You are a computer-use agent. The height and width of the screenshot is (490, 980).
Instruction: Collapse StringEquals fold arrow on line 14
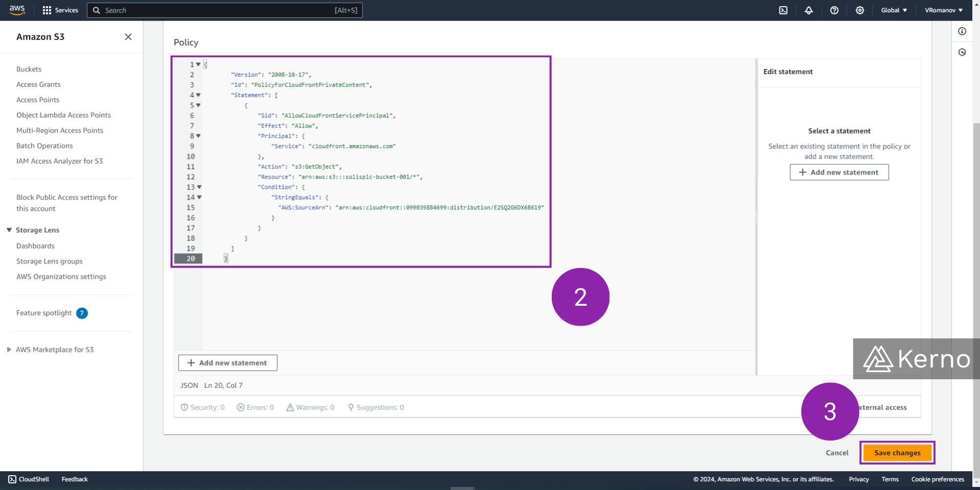199,197
